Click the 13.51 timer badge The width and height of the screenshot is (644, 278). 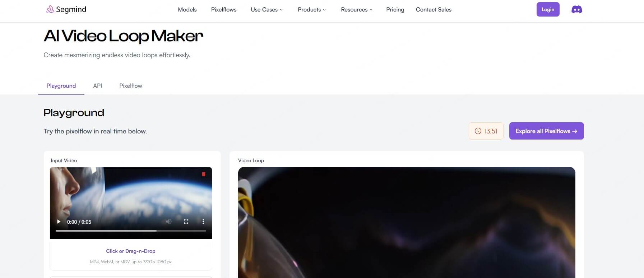click(486, 131)
